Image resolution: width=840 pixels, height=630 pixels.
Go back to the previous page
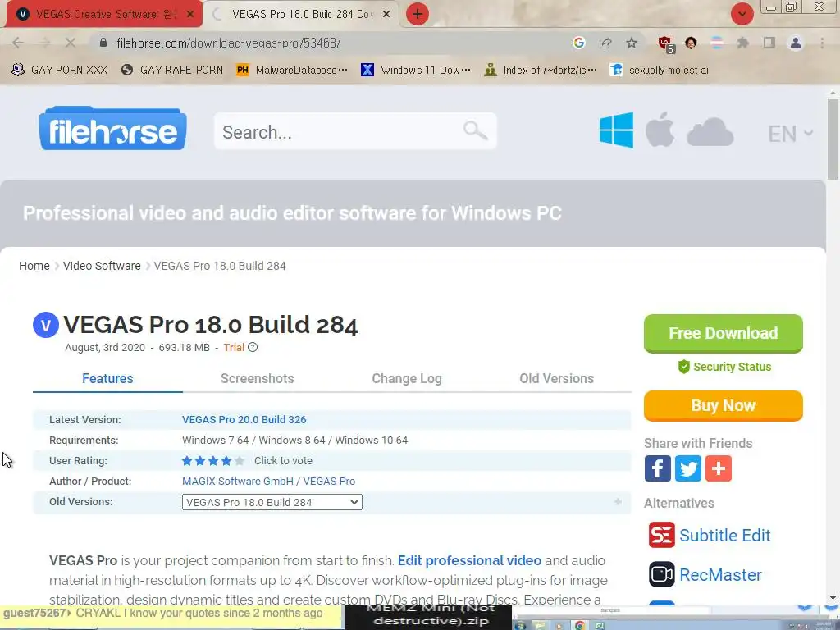pyautogui.click(x=18, y=43)
